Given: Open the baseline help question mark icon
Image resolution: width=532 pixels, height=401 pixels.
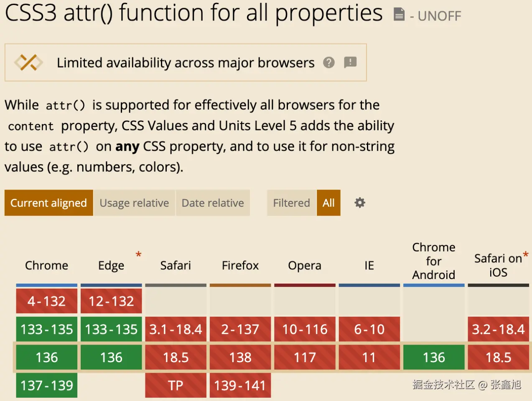Looking at the screenshot, I should tap(329, 63).
